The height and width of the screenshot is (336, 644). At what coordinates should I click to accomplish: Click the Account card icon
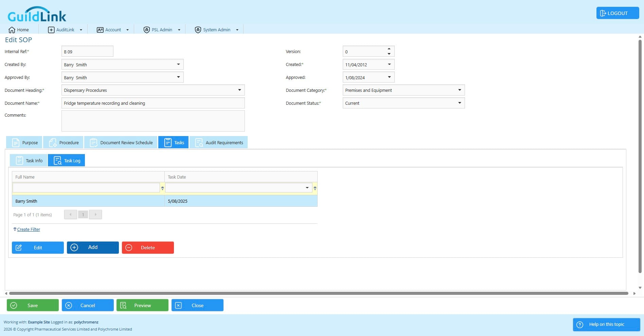click(100, 30)
